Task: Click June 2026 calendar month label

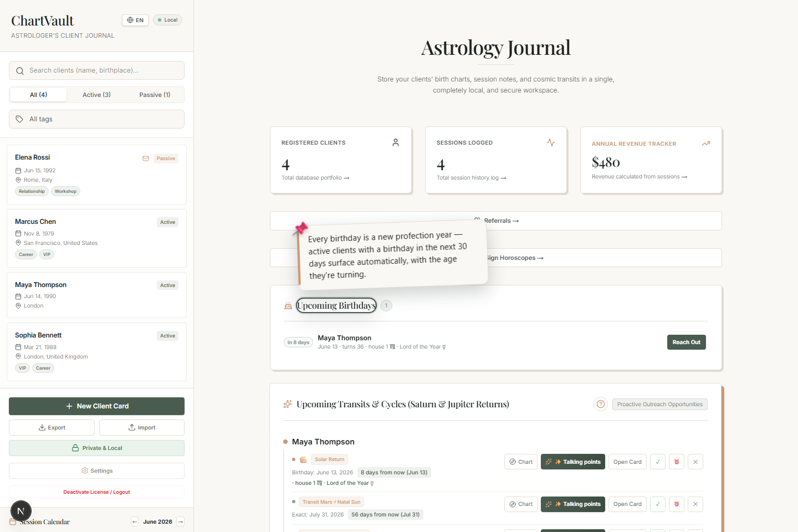Action: [x=157, y=521]
